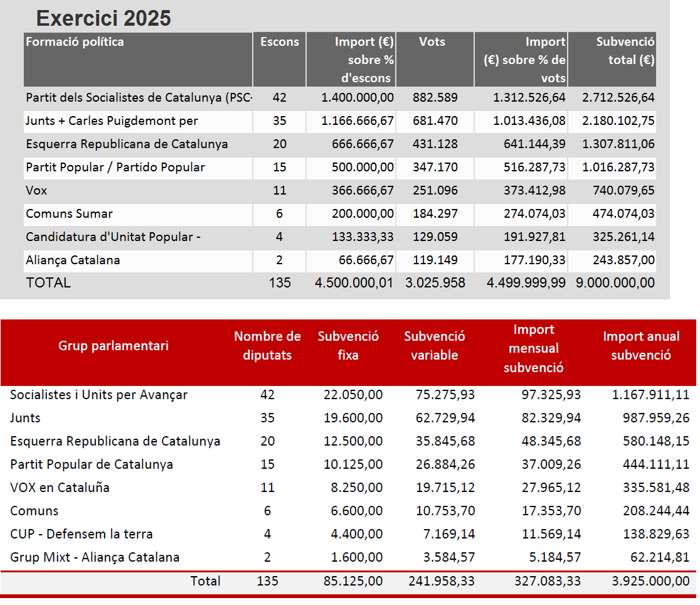Select 'Partit dels Socialistes de Catalunya' row name
This screenshot has width=700, height=605.
click(139, 98)
